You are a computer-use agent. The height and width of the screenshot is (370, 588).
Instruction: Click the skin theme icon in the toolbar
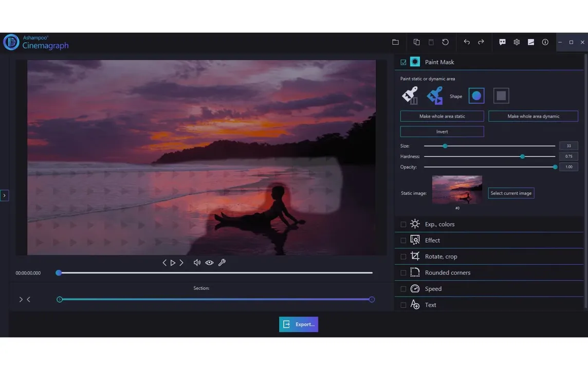530,42
